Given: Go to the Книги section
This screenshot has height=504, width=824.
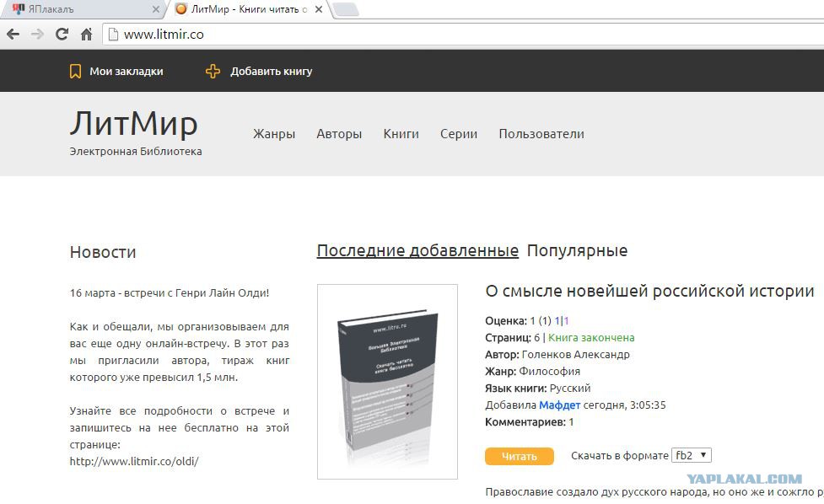Looking at the screenshot, I should (x=401, y=134).
